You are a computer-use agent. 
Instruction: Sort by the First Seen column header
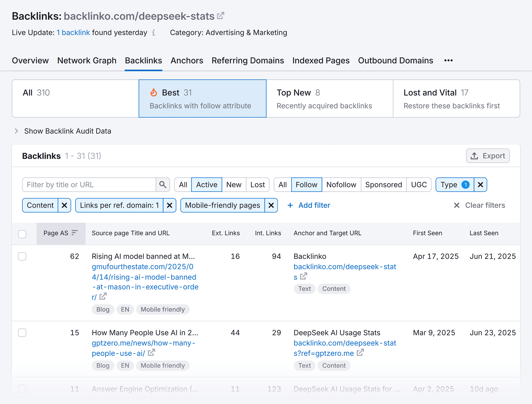(427, 233)
